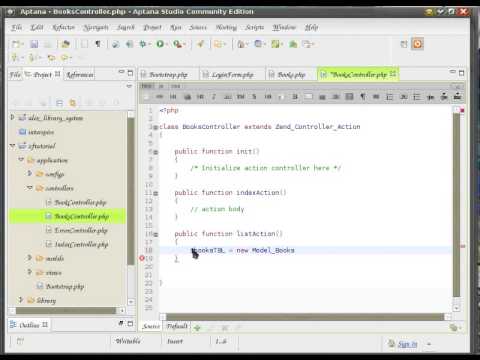Select Bootstrap.php in the project tree
This screenshot has height=360, width=480.
tap(65, 286)
